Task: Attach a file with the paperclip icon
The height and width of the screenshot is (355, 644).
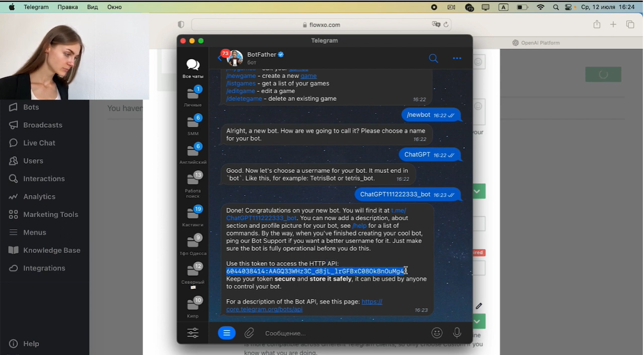Action: pos(249,333)
